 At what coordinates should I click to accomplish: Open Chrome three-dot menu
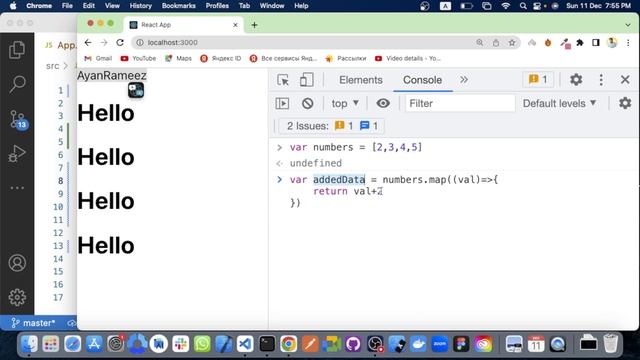pyautogui.click(x=628, y=42)
